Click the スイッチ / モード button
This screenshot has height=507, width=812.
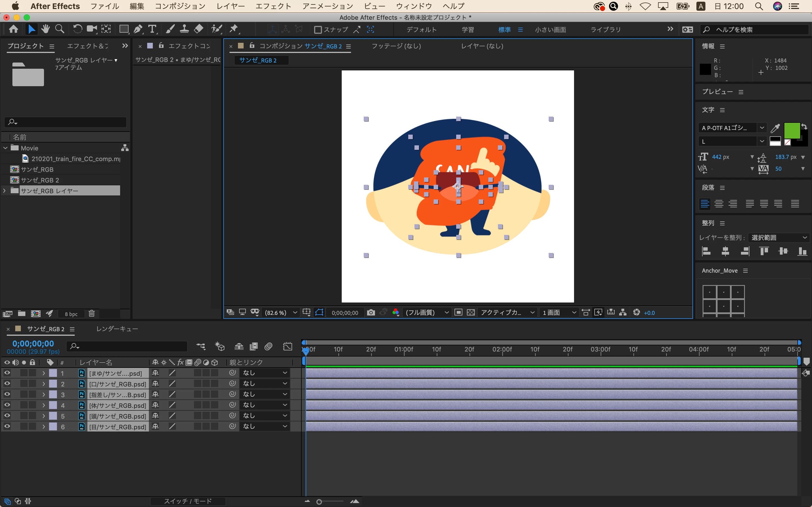pos(188,501)
